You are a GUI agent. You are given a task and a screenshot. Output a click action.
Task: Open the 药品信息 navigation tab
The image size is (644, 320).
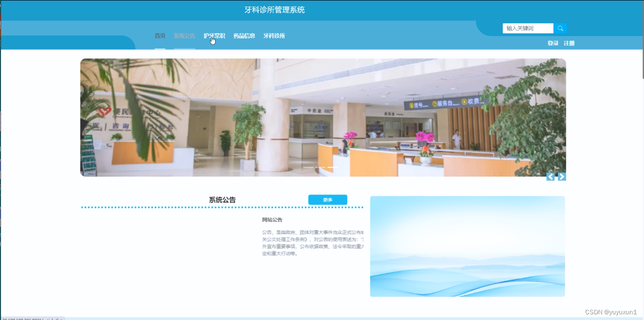coord(244,36)
